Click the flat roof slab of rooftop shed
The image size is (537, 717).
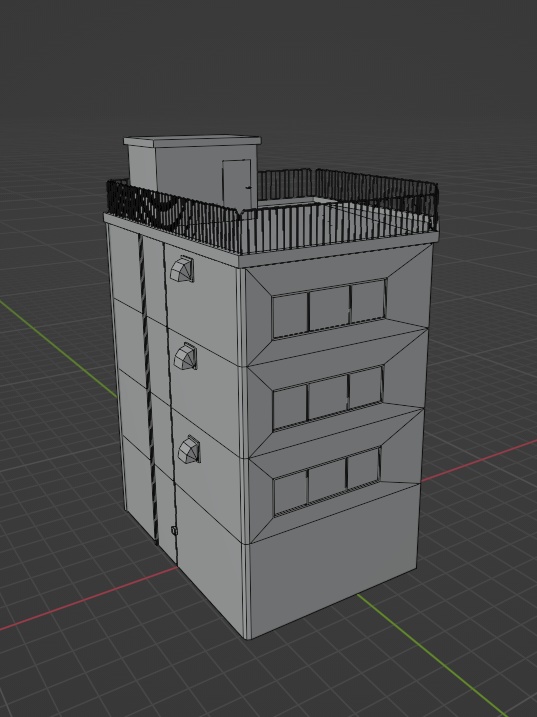pos(192,141)
